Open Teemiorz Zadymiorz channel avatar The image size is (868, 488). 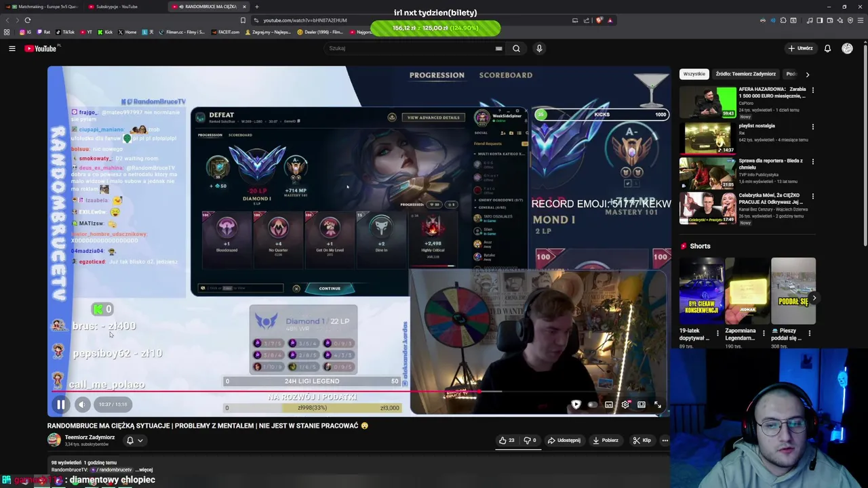[x=54, y=441]
